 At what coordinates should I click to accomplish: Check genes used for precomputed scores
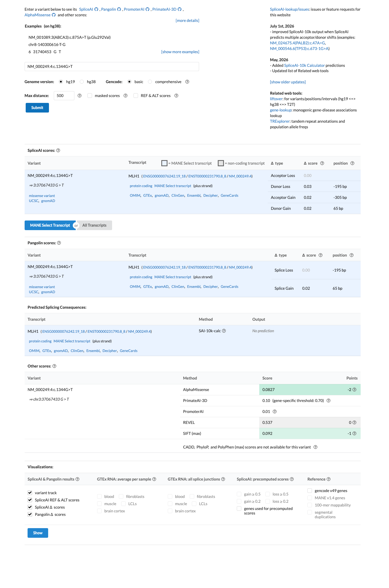(x=239, y=509)
